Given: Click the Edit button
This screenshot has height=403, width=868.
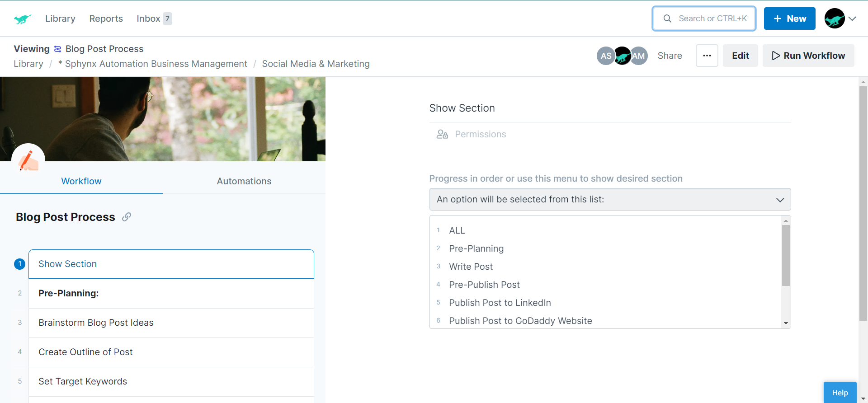Looking at the screenshot, I should (x=740, y=56).
